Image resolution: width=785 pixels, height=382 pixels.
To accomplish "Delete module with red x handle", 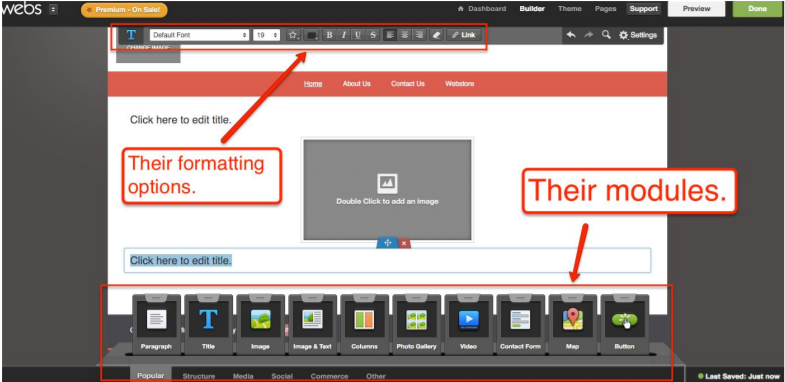I will tap(404, 243).
